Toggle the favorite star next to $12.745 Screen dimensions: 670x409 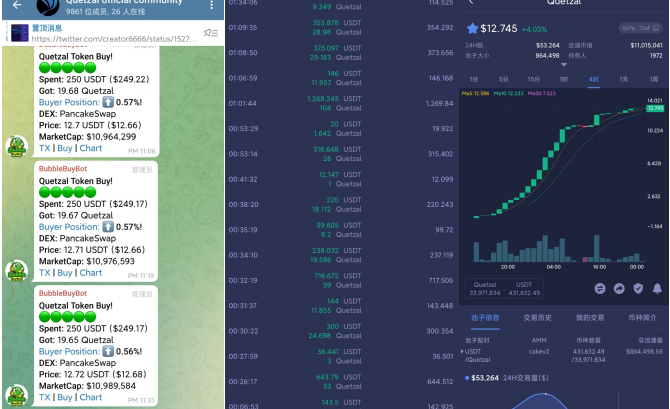point(472,29)
